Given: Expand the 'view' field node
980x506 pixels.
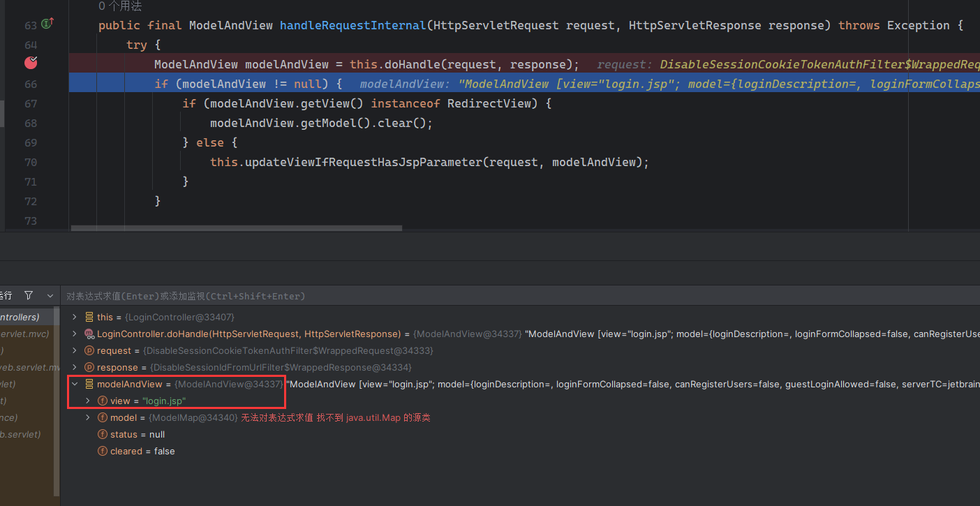Looking at the screenshot, I should pyautogui.click(x=88, y=401).
